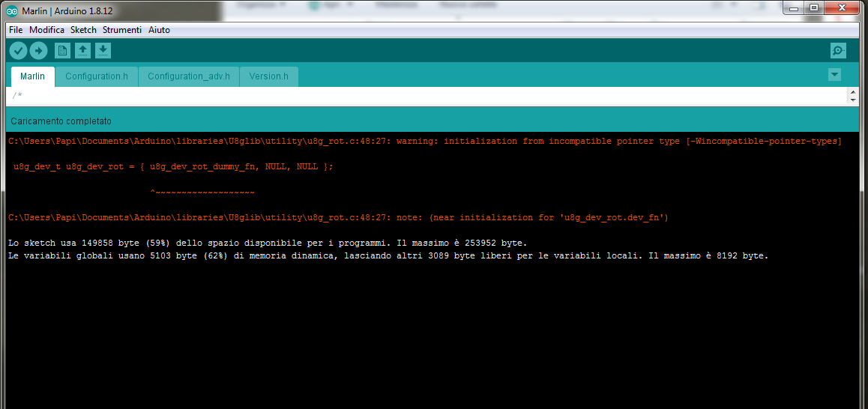Switch to the Configuration_adv.h tab
This screenshot has width=868, height=409.
189,76
